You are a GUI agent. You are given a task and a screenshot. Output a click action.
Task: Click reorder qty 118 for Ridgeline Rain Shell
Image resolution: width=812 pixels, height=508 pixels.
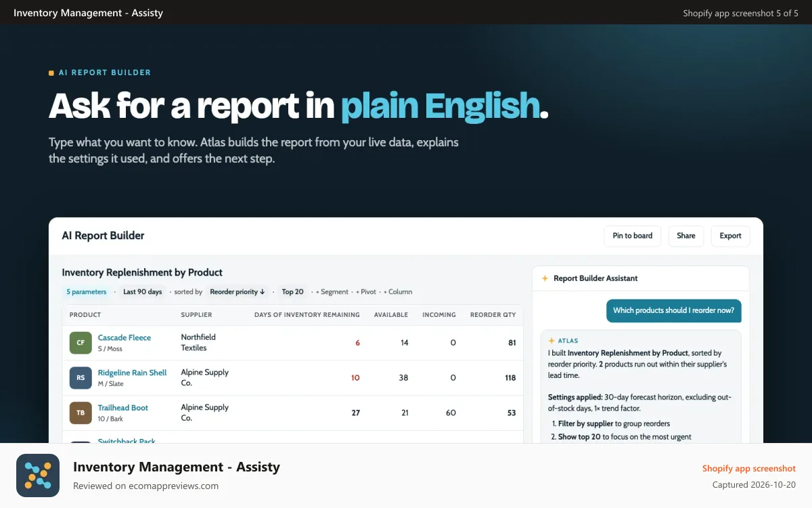[x=510, y=378]
